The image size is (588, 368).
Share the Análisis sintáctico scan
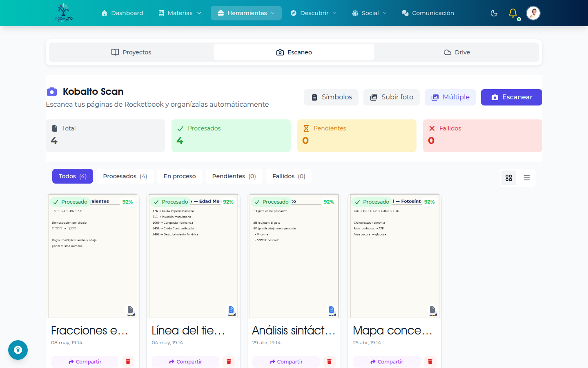point(286,362)
